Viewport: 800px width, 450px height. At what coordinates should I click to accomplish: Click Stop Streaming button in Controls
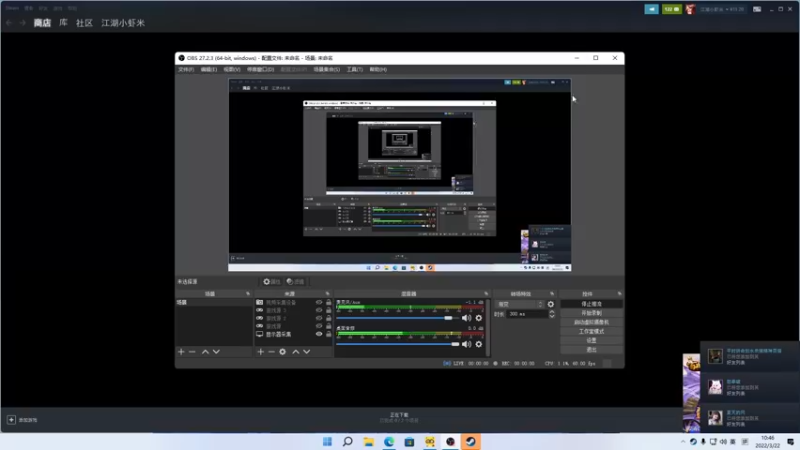(x=591, y=304)
